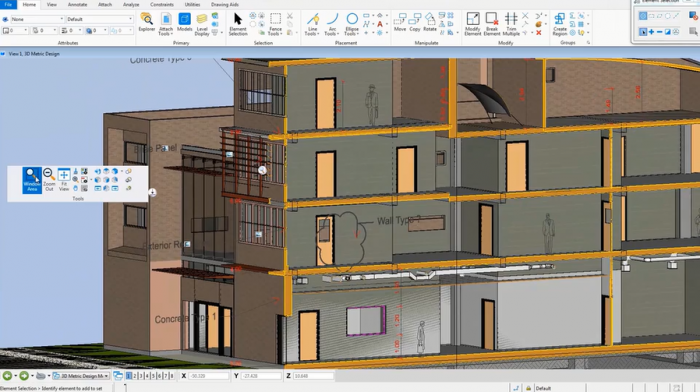This screenshot has width=700, height=392.
Task: Open Level Display
Action: (x=202, y=25)
